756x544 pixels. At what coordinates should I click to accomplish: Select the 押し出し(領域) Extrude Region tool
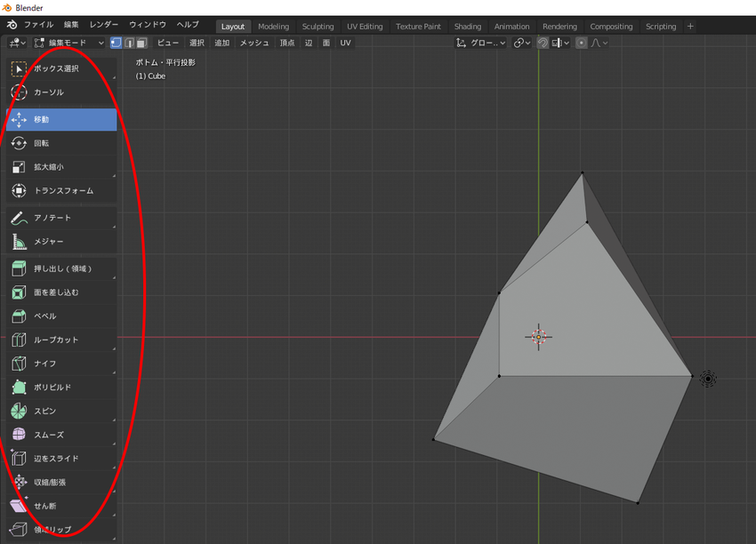61,268
